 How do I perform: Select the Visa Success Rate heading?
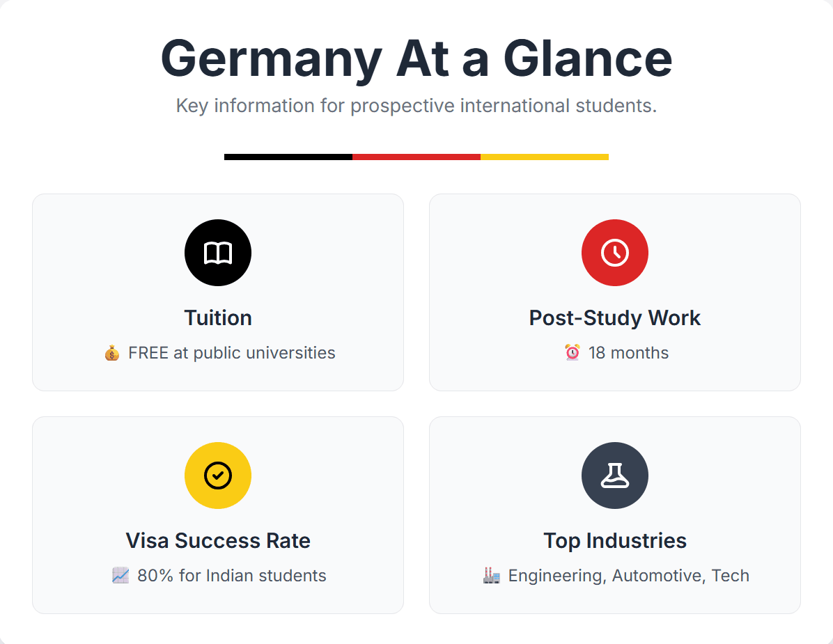point(218,540)
